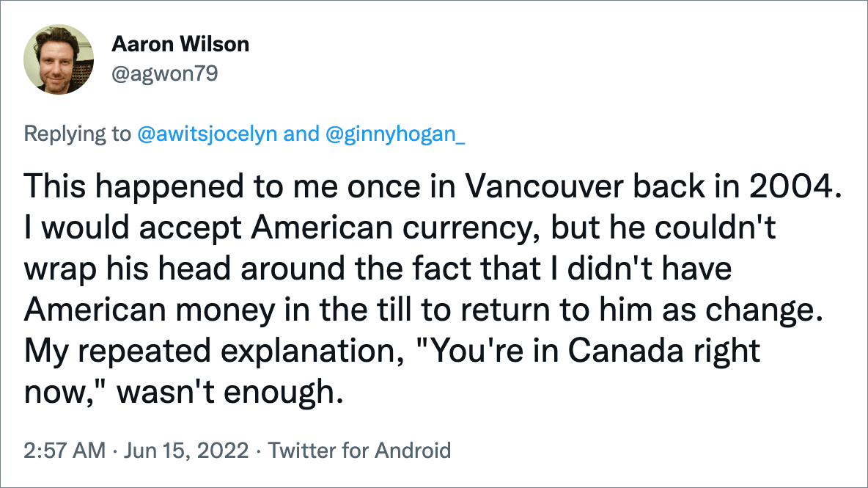
Task: Open the @ginnyhogan_ mention link
Action: (x=395, y=134)
